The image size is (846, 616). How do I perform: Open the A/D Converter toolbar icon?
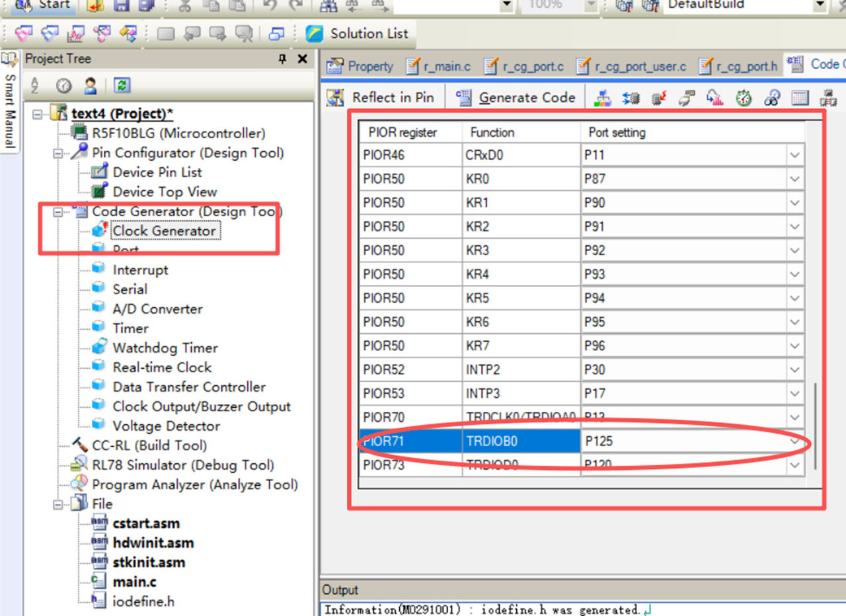715,98
